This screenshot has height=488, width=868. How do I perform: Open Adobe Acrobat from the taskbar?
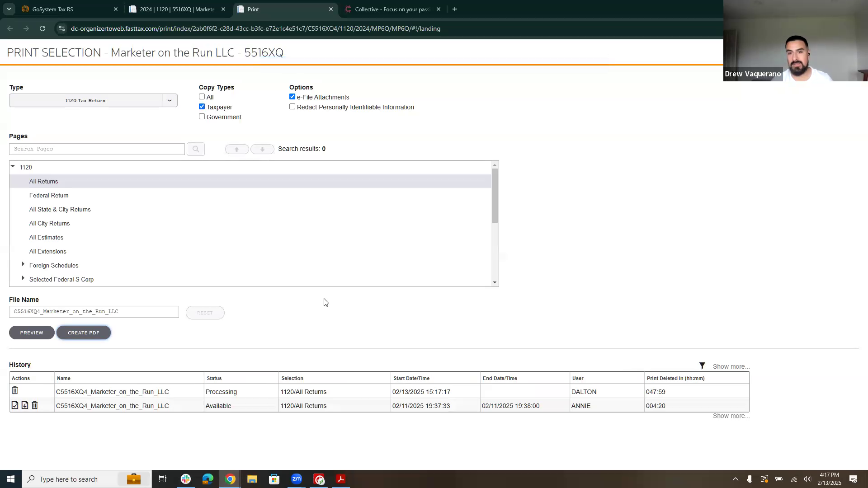click(341, 479)
